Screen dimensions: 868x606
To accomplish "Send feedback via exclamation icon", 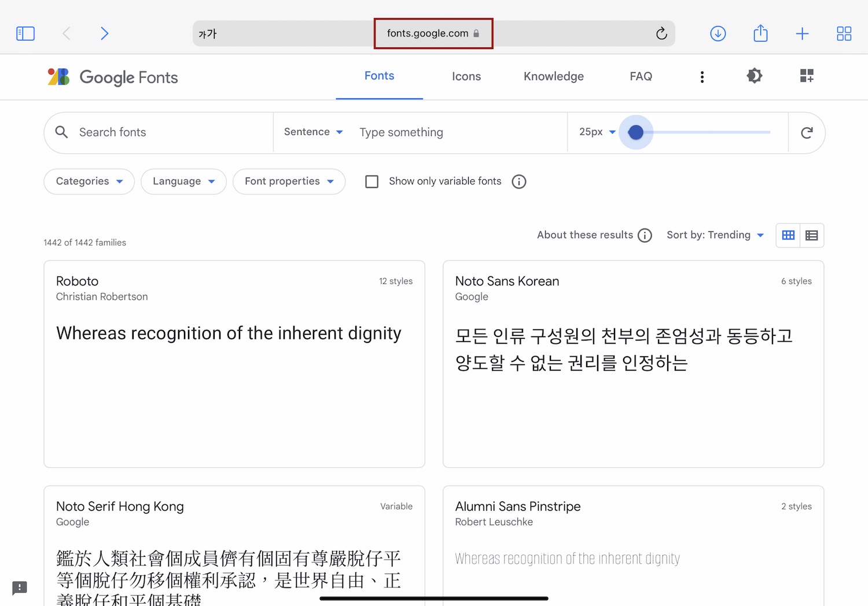I will point(20,588).
